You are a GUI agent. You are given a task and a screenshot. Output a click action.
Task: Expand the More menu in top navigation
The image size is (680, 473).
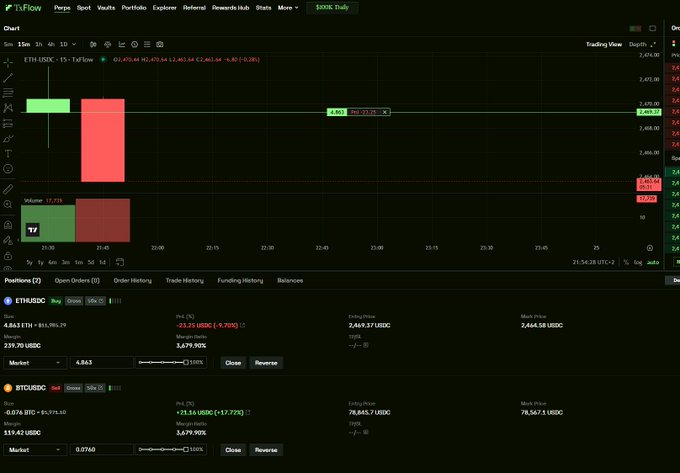click(288, 8)
